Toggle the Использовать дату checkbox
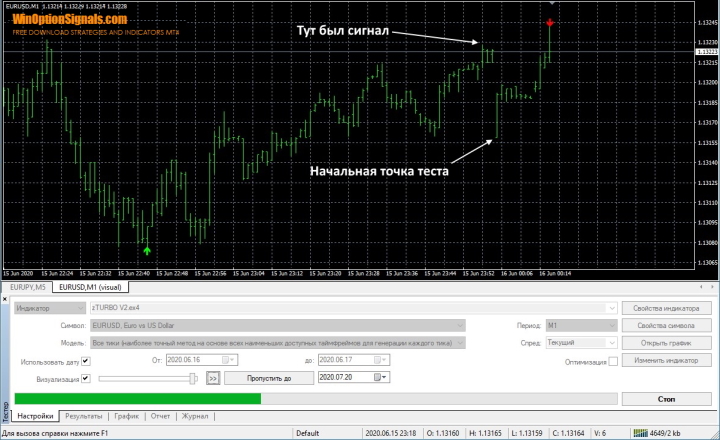 (x=85, y=361)
